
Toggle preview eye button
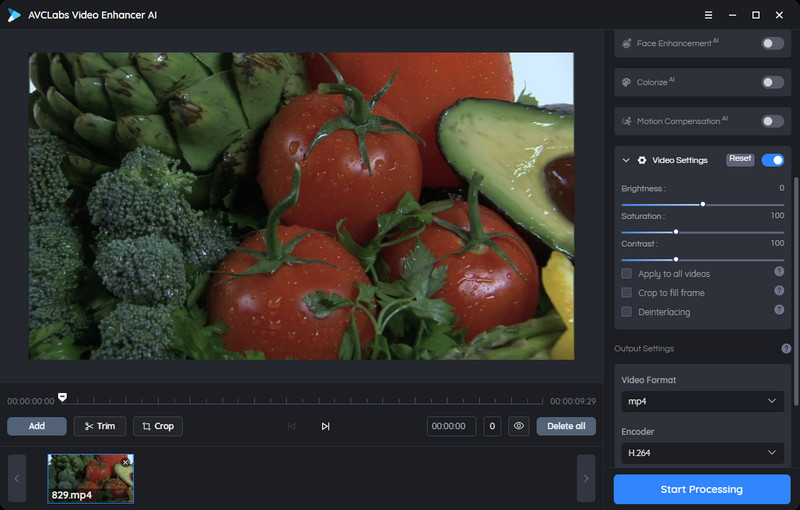click(x=519, y=426)
